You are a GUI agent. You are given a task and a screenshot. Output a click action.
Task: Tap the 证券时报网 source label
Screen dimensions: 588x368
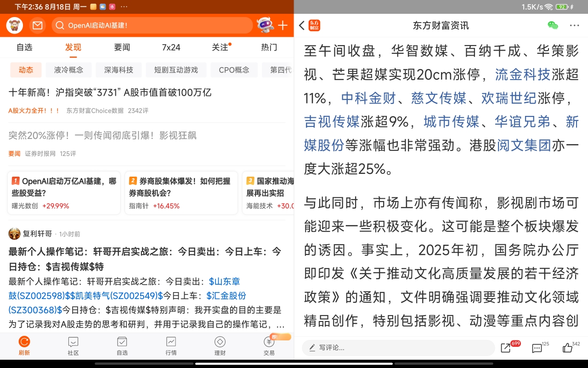(40, 154)
